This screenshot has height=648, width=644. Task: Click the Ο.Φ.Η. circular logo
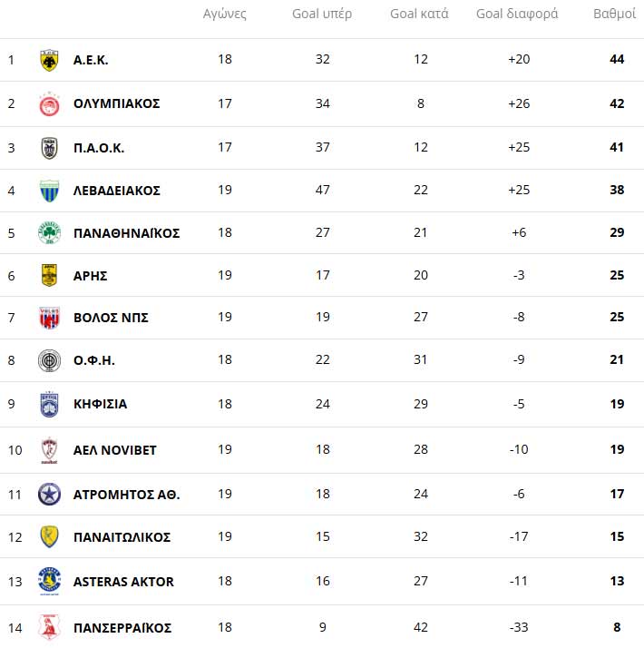(49, 360)
